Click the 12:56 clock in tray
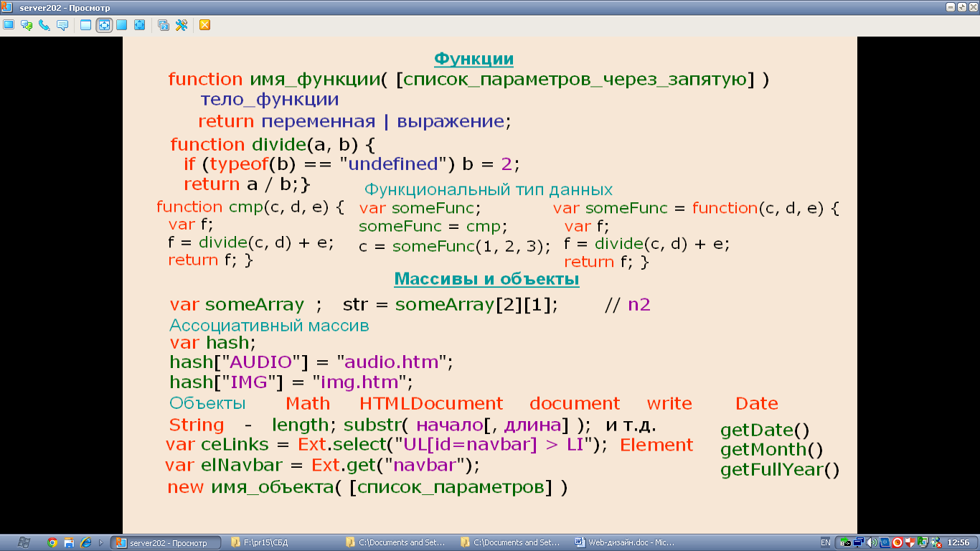 959,542
